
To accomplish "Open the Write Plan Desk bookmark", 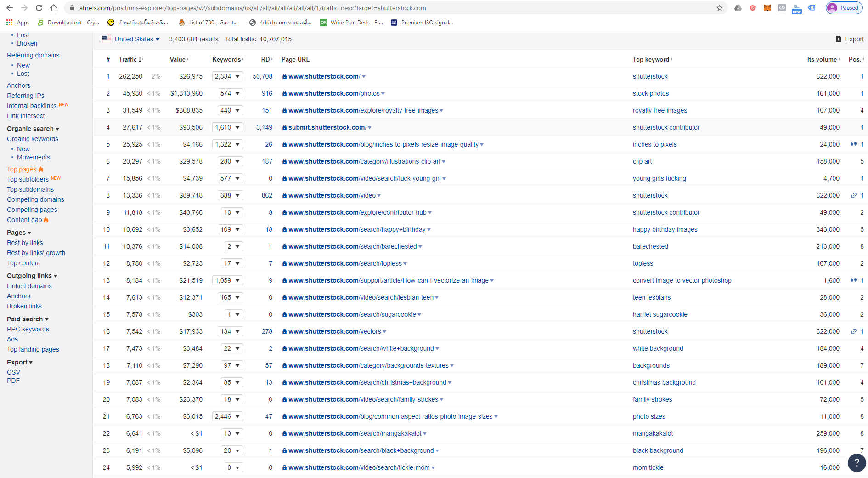I will 351,23.
